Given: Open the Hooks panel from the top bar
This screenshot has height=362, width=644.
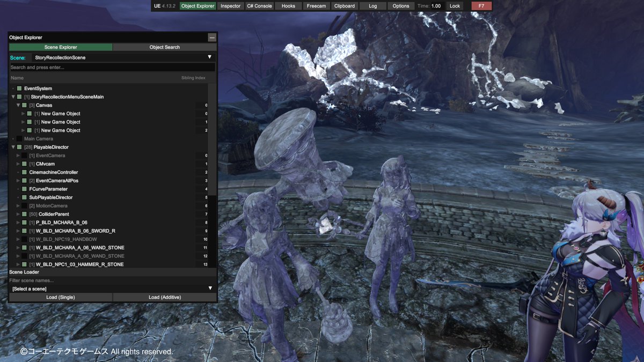Looking at the screenshot, I should pyautogui.click(x=288, y=6).
